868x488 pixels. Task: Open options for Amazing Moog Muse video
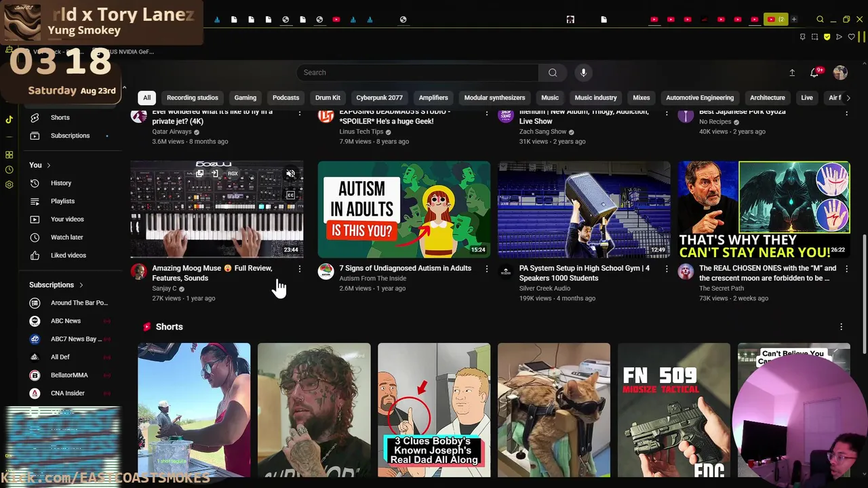300,269
